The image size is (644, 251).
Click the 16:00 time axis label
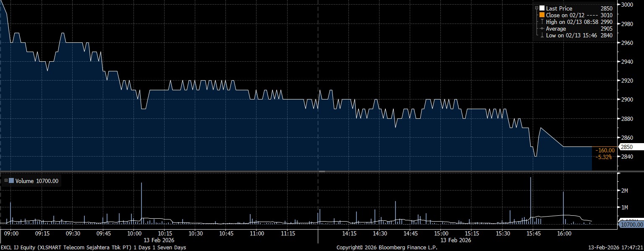tap(564, 233)
